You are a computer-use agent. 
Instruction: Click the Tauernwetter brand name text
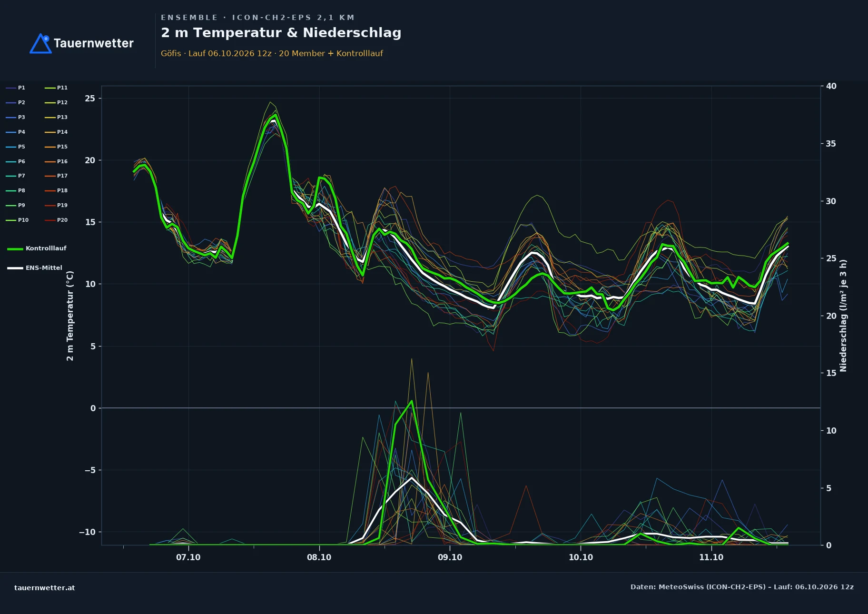(x=94, y=43)
